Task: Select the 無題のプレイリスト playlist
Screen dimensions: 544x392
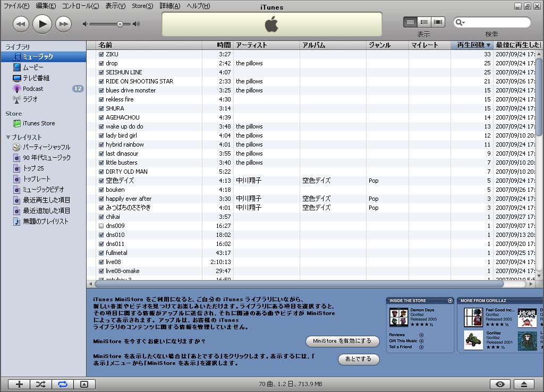Action: click(44, 221)
